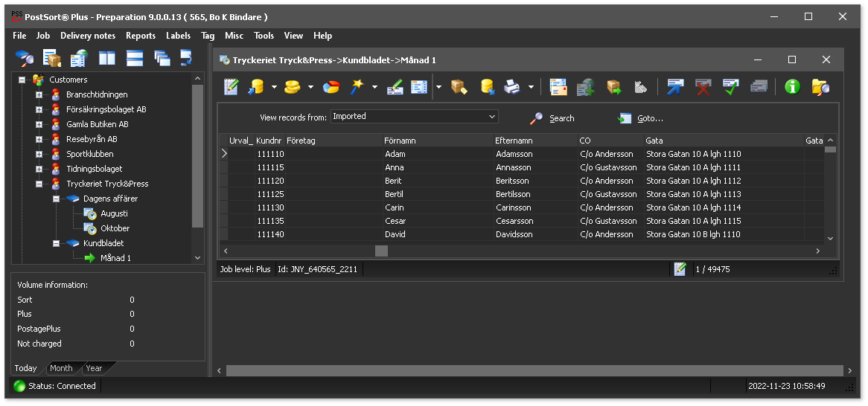Screen dimensions: 868x406
Task: Click the customer tree vertical scrollbar thumb
Action: (x=197, y=156)
